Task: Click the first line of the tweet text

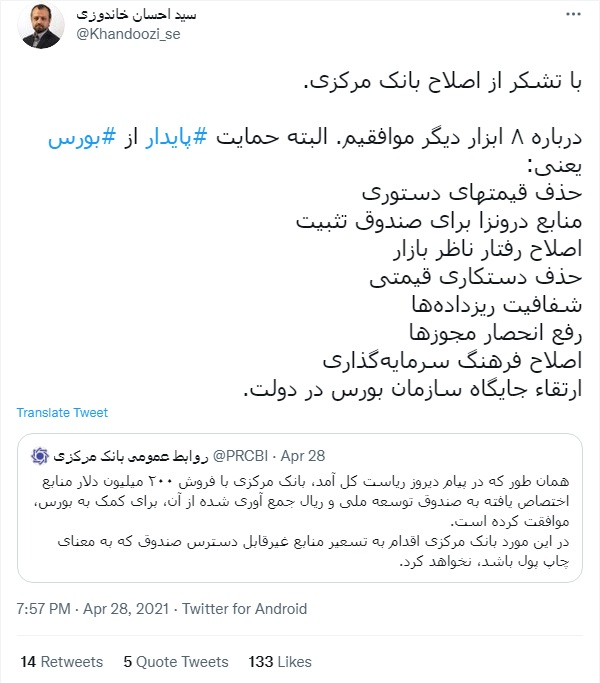Action: tap(443, 81)
